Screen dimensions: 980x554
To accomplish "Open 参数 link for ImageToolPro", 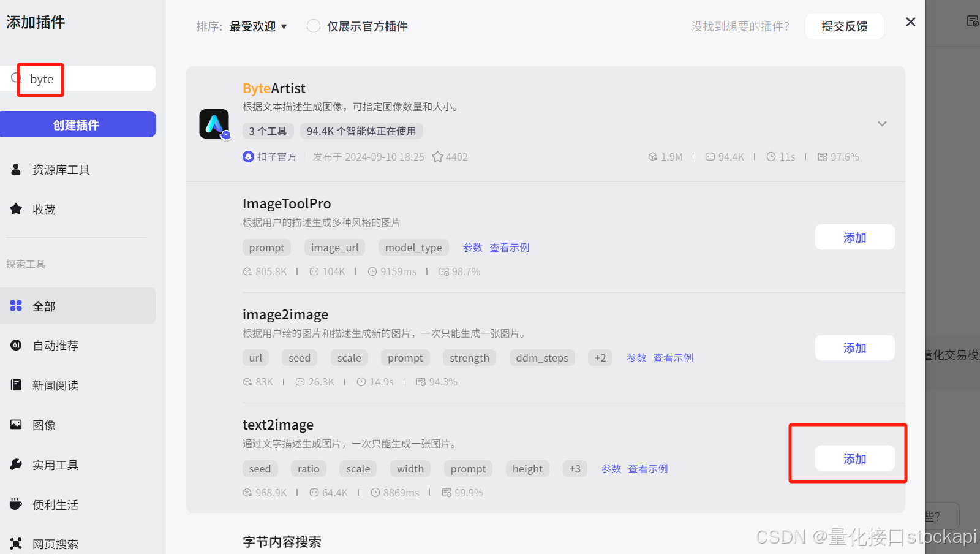I will coord(473,248).
